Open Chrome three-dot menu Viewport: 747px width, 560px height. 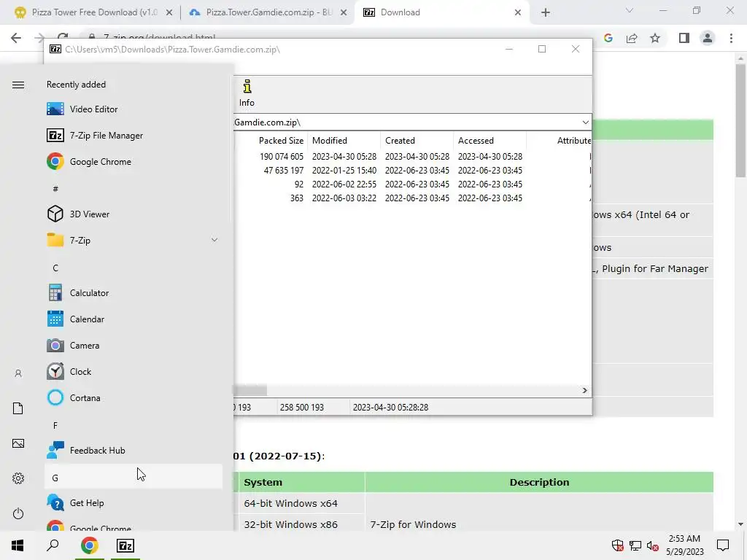click(x=731, y=38)
